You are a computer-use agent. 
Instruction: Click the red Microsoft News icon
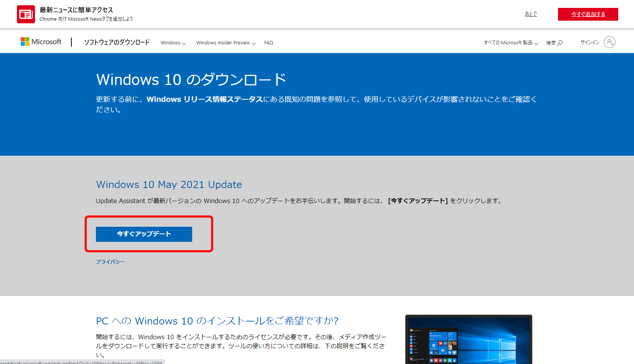pyautogui.click(x=26, y=14)
